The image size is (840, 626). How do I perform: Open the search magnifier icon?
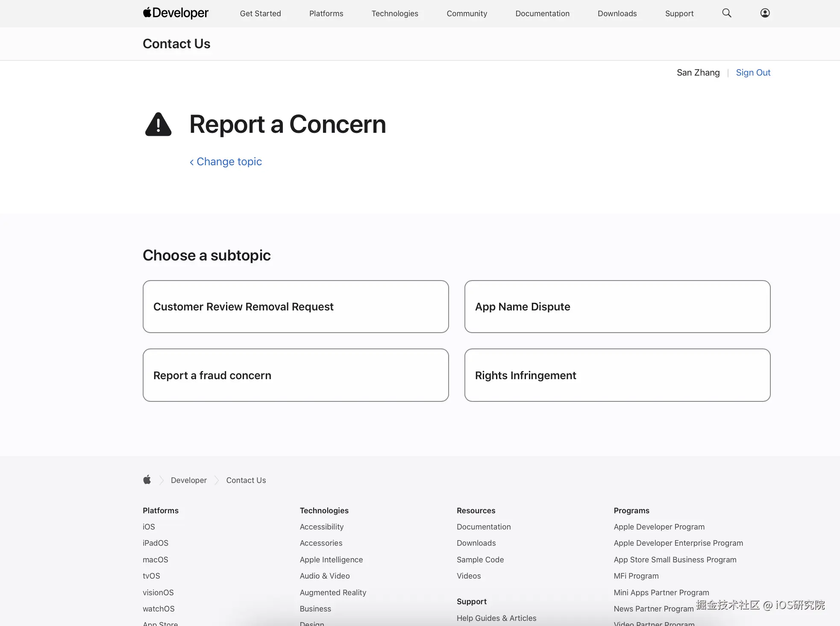click(726, 13)
